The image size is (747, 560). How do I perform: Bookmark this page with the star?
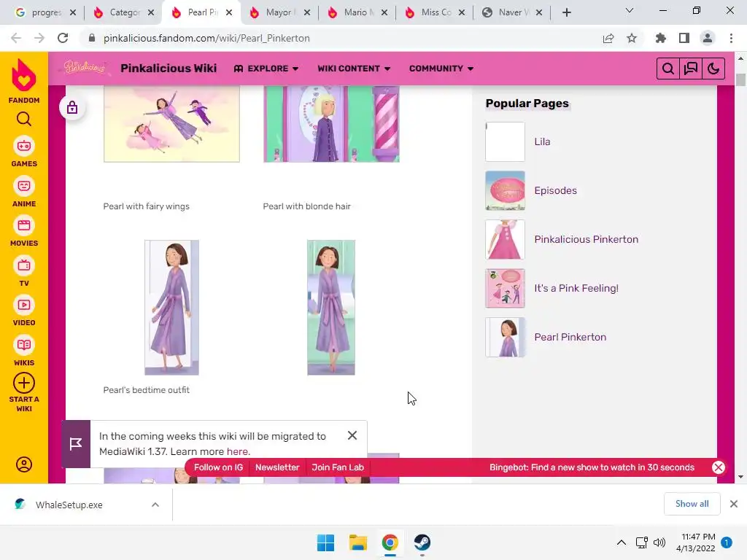[x=632, y=38]
